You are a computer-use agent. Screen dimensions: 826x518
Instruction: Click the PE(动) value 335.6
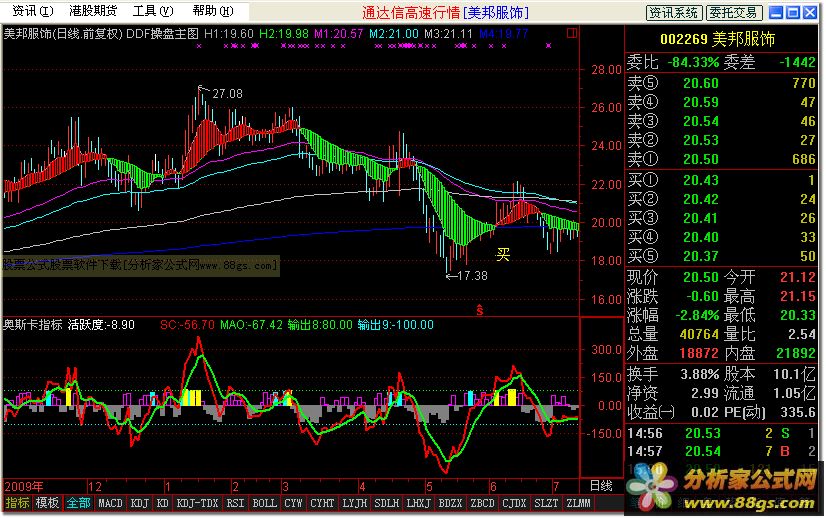pos(798,412)
